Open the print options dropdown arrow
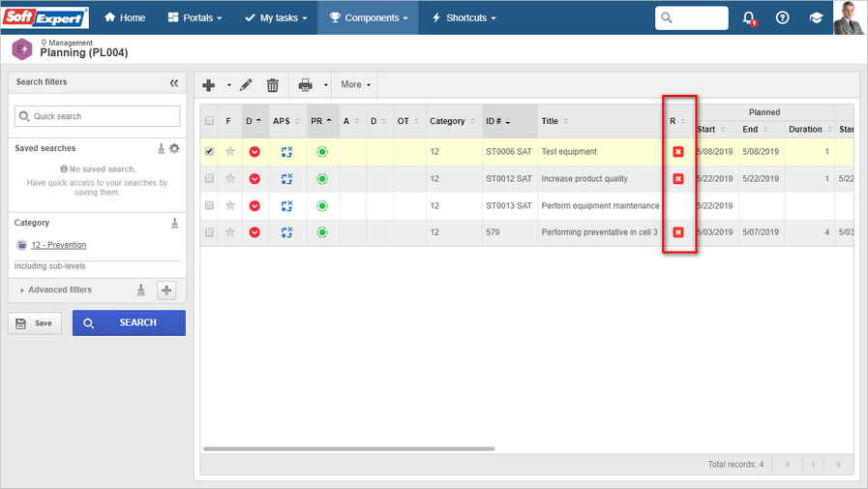Viewport: 868px width, 489px height. pyautogui.click(x=326, y=85)
